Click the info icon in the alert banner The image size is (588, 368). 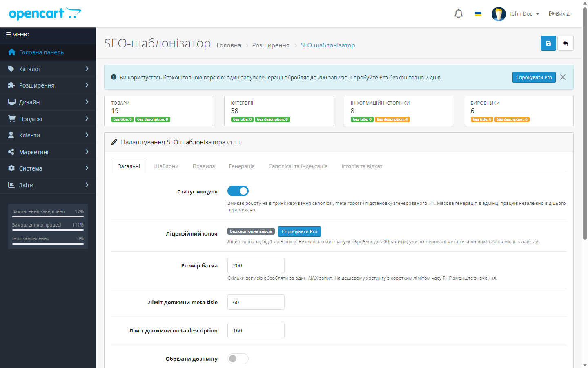tap(114, 77)
